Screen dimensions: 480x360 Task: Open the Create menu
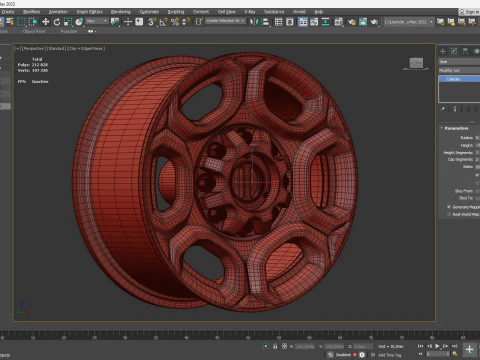(x=8, y=12)
